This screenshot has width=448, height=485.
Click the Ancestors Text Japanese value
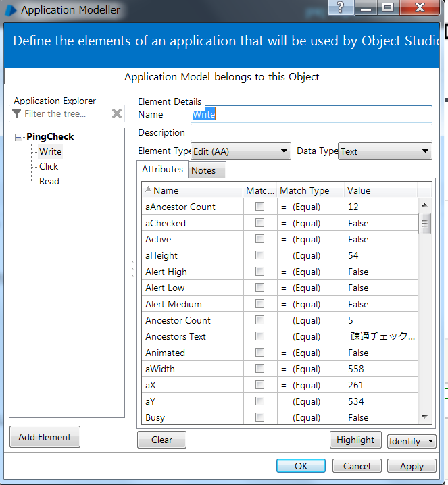(383, 336)
